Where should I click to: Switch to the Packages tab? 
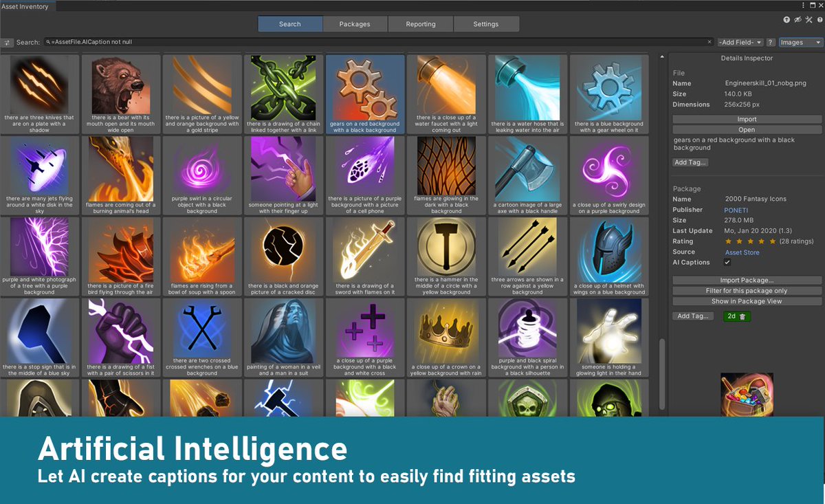pos(354,23)
